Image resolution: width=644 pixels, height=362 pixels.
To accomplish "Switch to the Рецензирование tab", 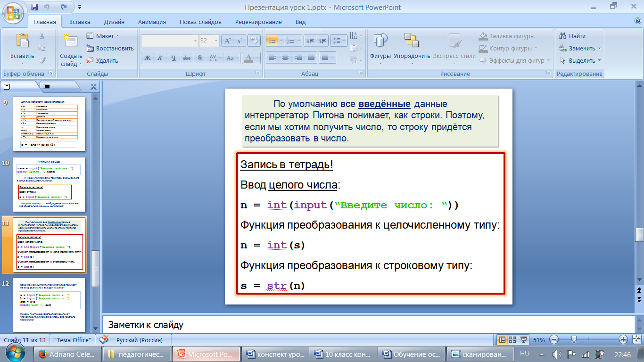I will 258,22.
